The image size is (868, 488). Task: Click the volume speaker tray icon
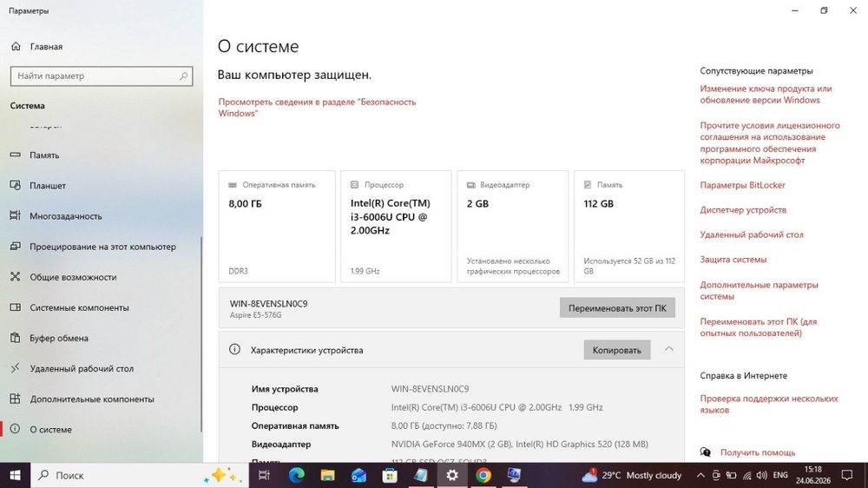coord(762,475)
